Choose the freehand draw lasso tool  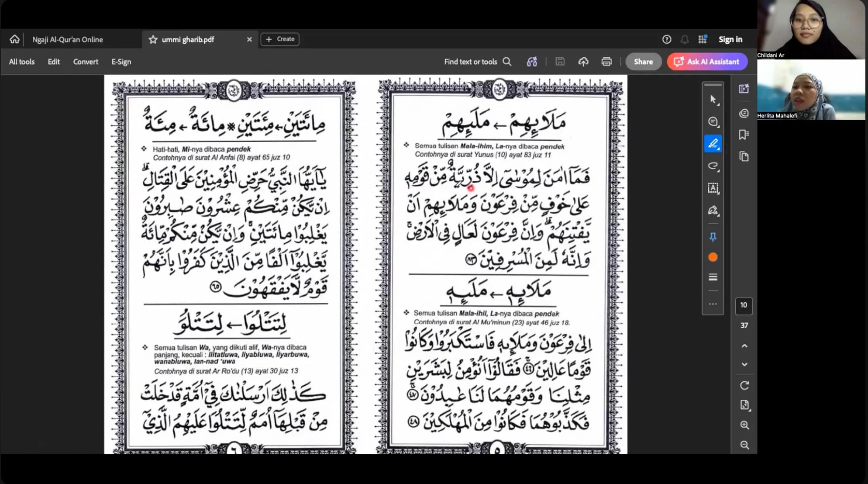point(713,166)
